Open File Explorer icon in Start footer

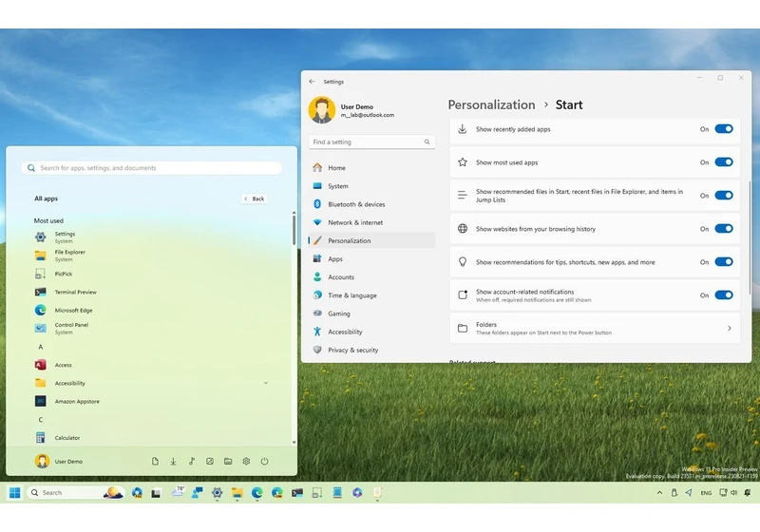(x=228, y=462)
